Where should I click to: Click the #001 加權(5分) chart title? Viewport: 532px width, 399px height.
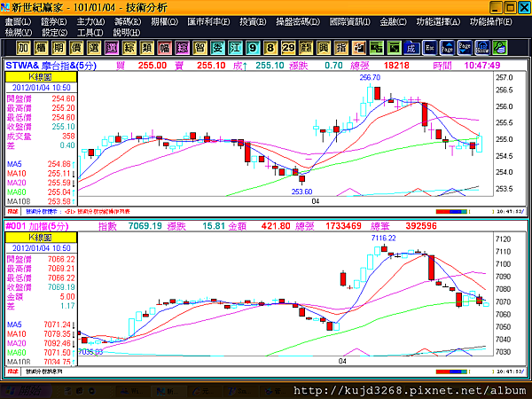(x=37, y=226)
